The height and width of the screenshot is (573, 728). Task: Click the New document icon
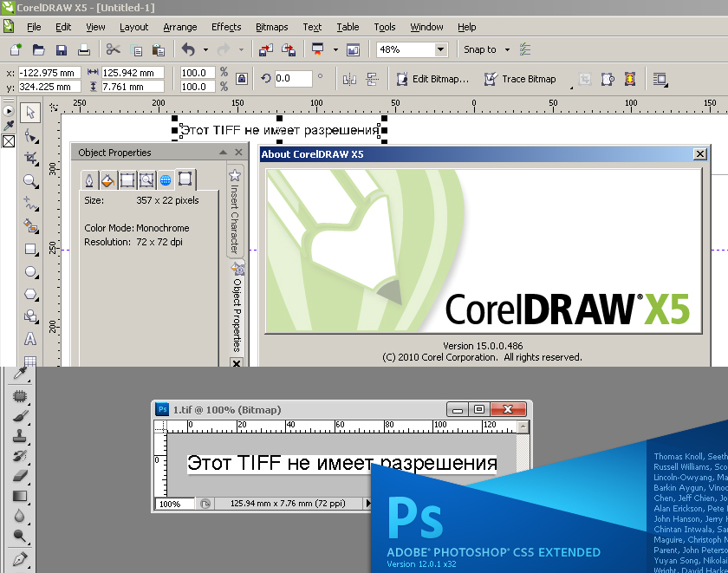click(x=16, y=49)
